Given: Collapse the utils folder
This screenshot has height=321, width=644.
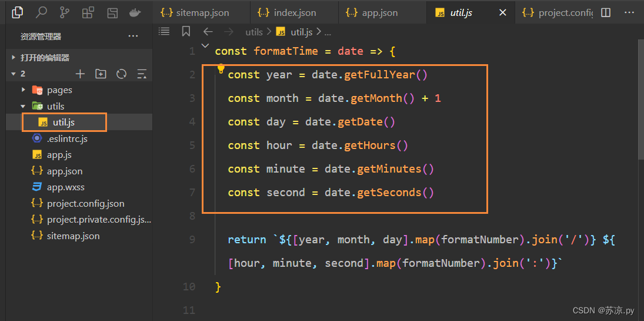Looking at the screenshot, I should (x=24, y=106).
